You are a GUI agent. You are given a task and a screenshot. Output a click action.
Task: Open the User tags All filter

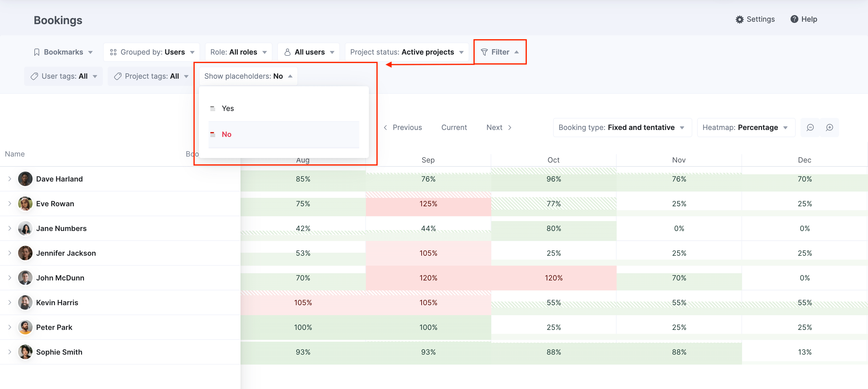tap(63, 76)
